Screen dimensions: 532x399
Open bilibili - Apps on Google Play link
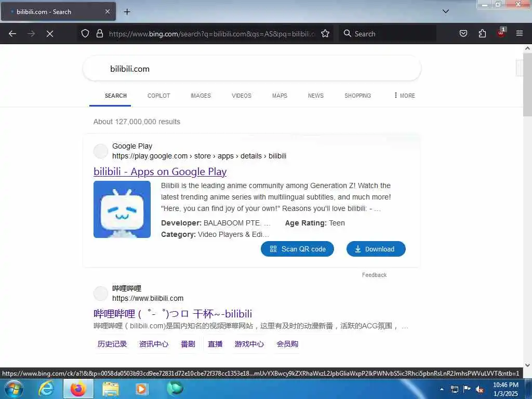160,171
